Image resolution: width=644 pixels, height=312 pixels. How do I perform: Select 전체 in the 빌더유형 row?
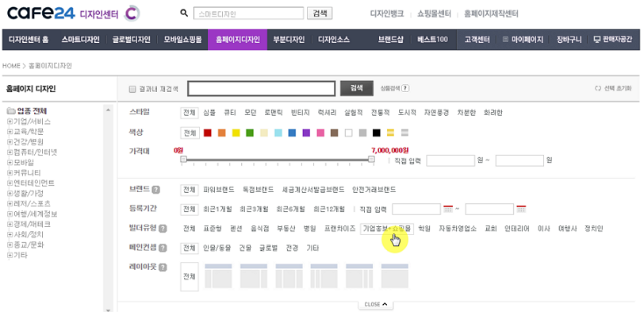pyautogui.click(x=190, y=229)
